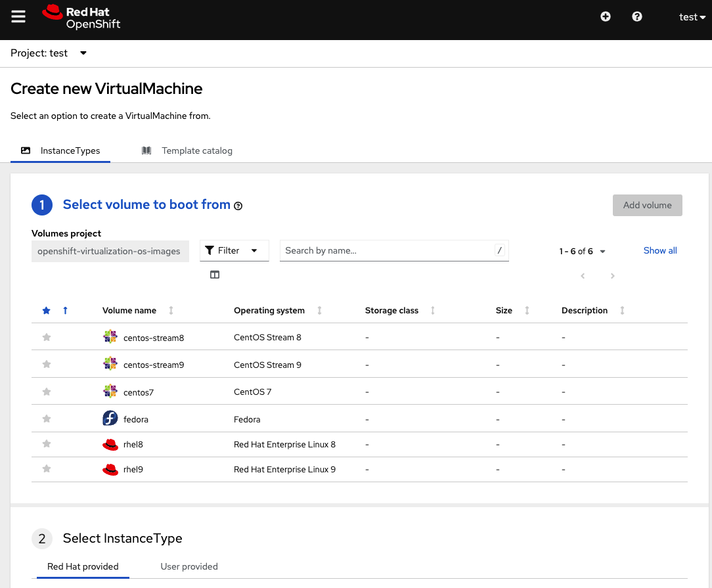Click the plus import icon in header
Image resolution: width=712 pixels, height=588 pixels.
click(606, 17)
